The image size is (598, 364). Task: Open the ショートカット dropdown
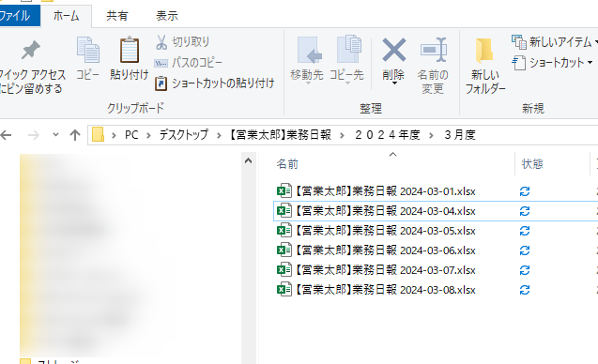tap(552, 63)
